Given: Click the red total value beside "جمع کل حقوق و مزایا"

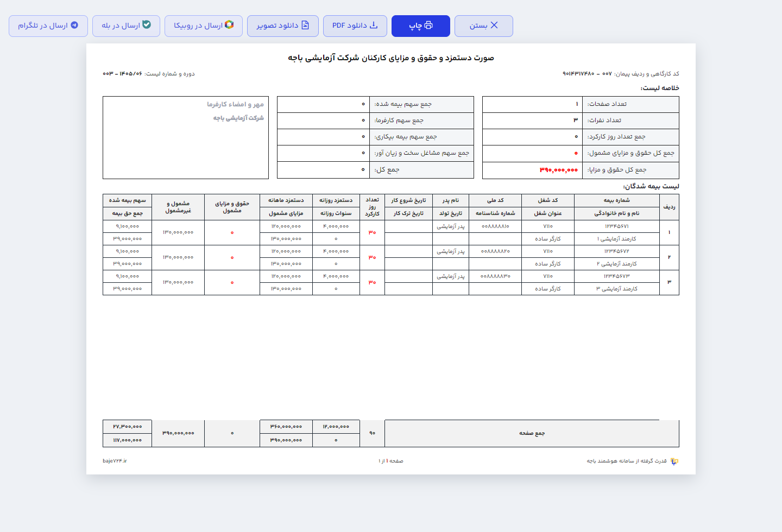Looking at the screenshot, I should (559, 170).
